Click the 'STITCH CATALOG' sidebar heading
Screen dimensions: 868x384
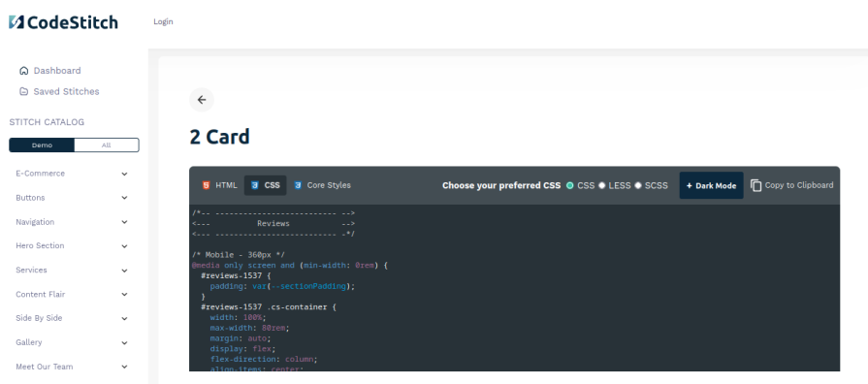(48, 122)
